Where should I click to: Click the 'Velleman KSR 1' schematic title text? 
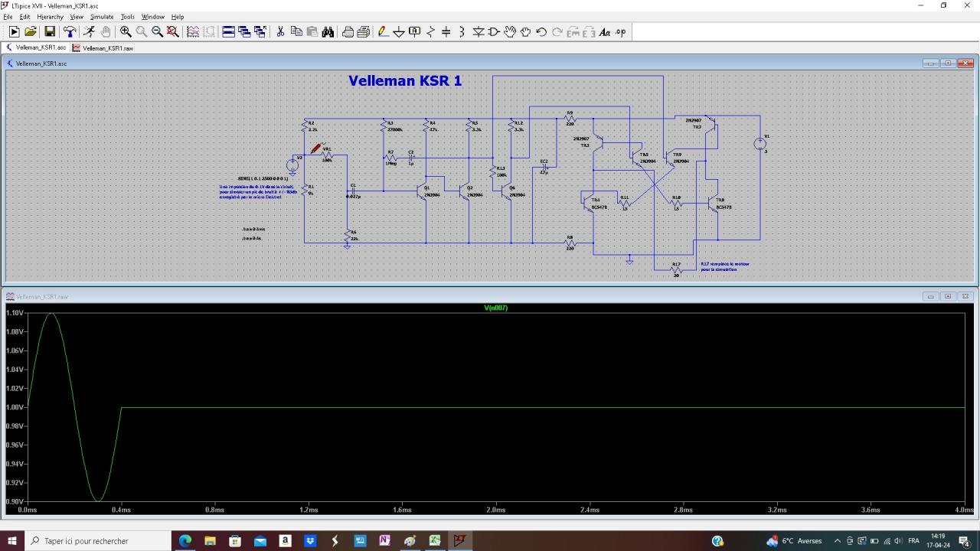click(405, 80)
